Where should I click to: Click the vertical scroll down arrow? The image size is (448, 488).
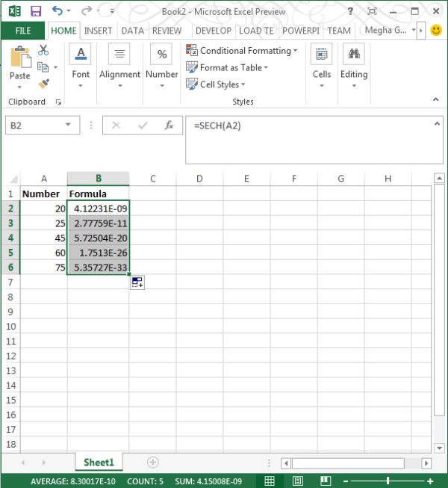pos(439,448)
